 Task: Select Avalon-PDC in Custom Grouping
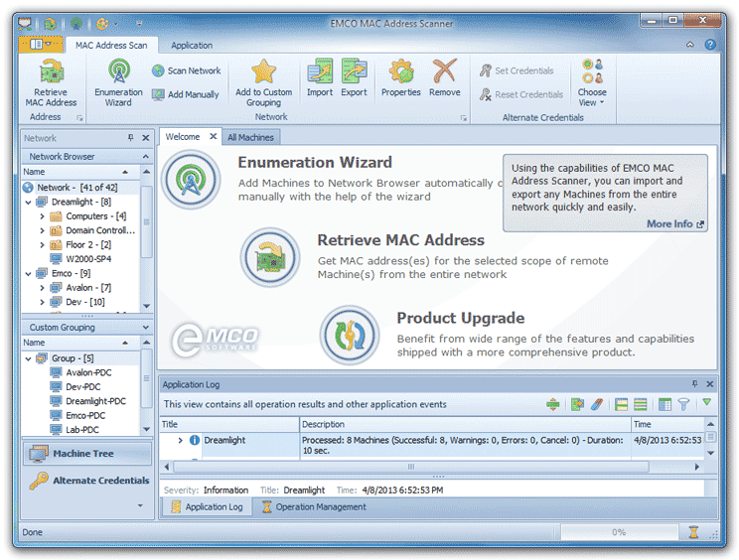pyautogui.click(x=88, y=372)
